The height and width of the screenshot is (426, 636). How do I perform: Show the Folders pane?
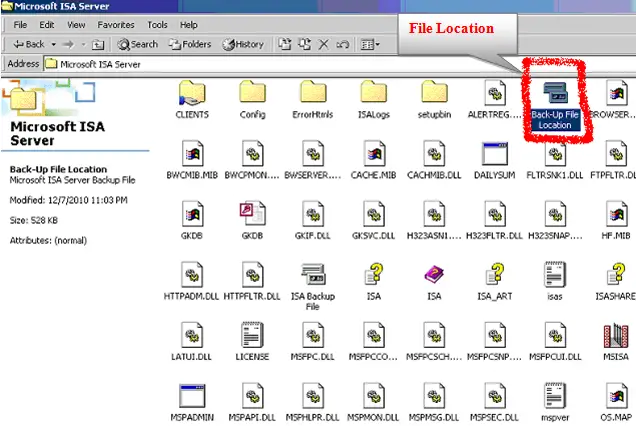coord(190,44)
